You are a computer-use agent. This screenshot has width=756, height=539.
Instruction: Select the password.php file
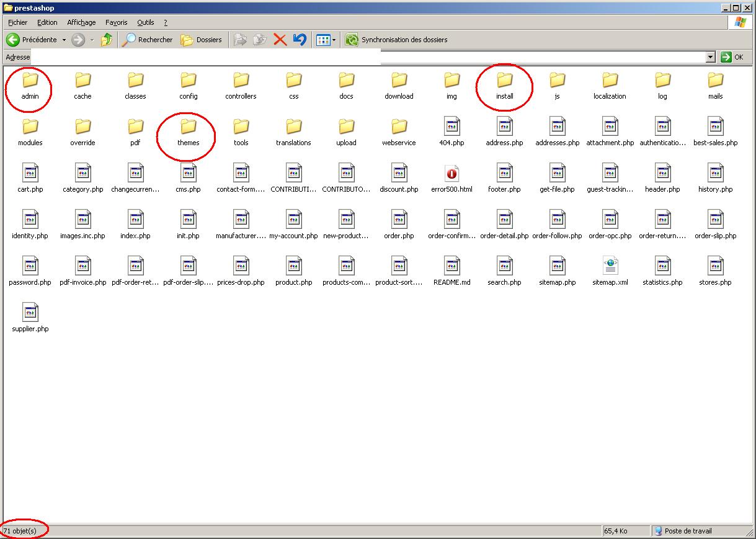point(30,272)
